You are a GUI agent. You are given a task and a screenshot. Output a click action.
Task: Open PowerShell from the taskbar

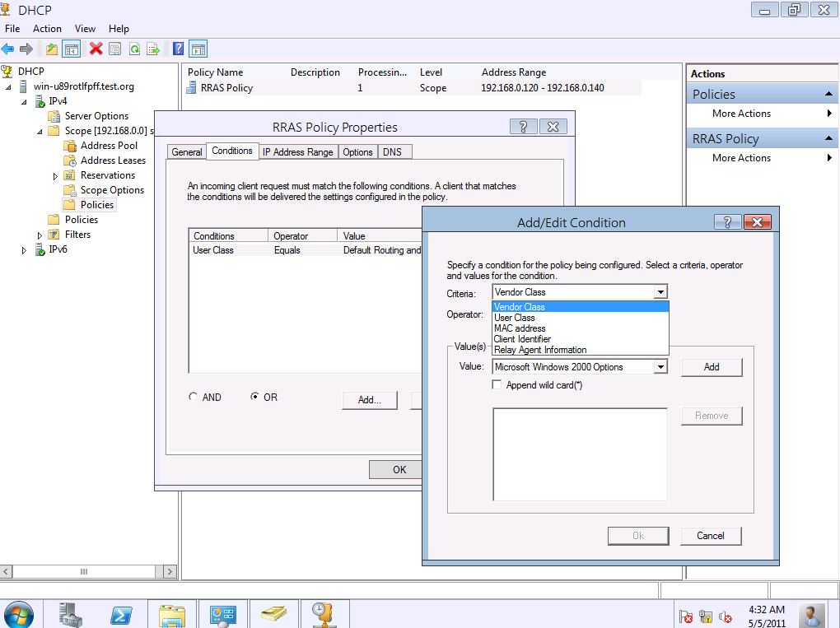click(122, 615)
